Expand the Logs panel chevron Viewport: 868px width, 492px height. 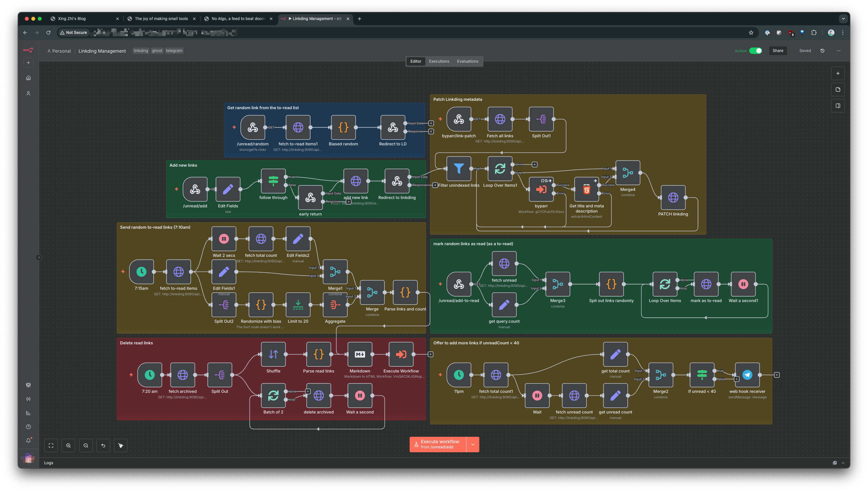tap(843, 463)
